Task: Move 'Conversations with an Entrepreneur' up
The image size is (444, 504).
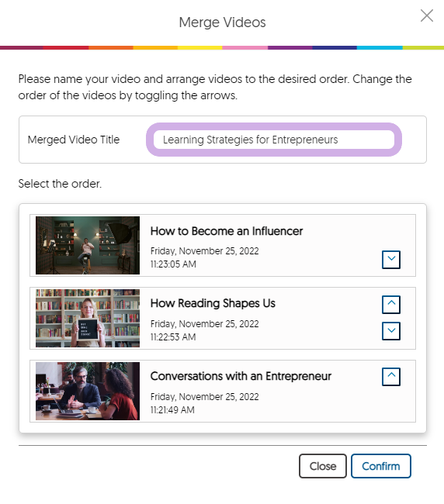Action: (391, 376)
